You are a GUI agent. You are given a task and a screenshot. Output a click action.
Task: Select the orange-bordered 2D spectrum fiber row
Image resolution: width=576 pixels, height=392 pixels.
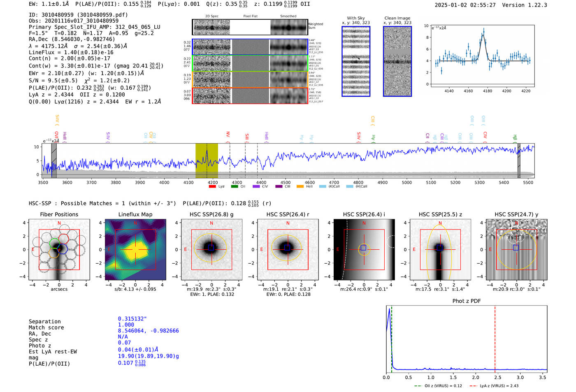[250, 79]
